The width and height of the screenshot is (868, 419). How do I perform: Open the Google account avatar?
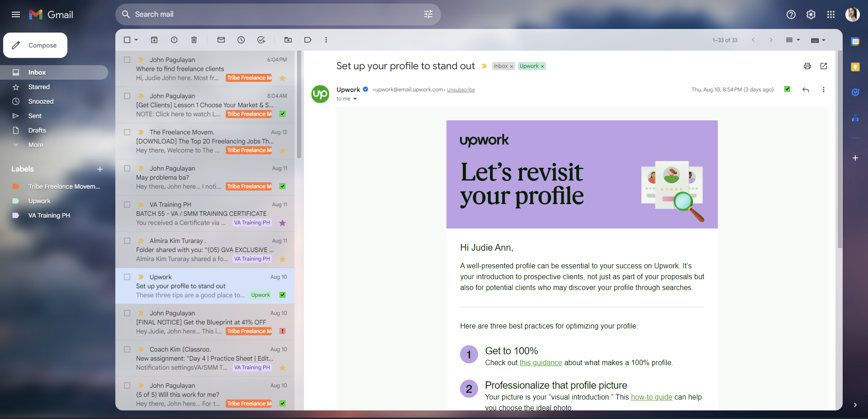coord(852,14)
